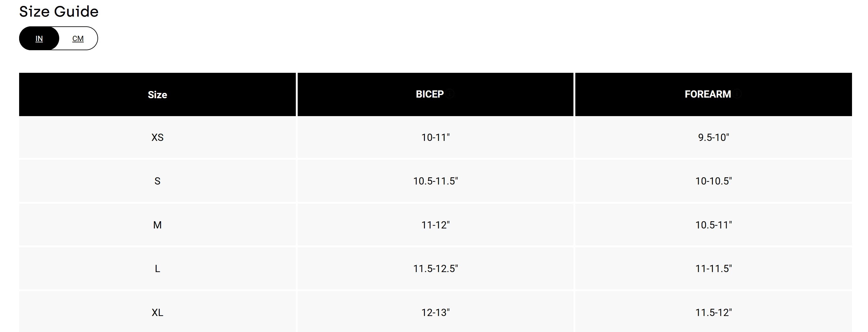Click the 10-10.5" forearm measurement cell
868x332 pixels.
[713, 181]
